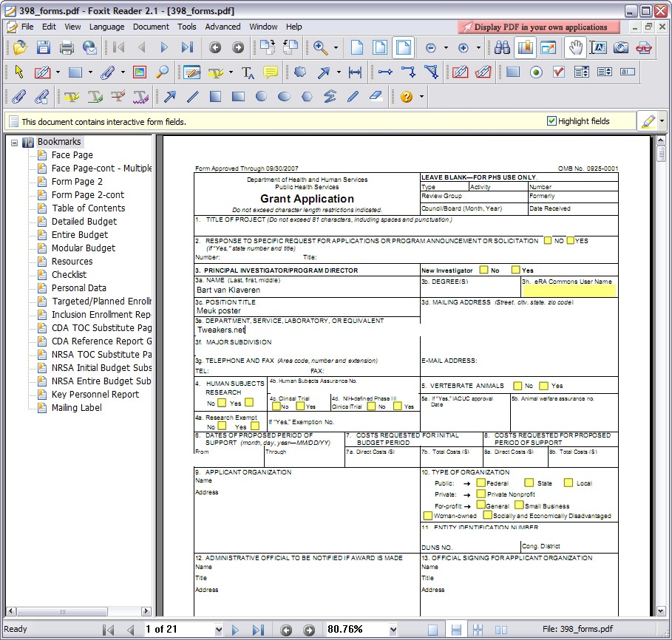The image size is (672, 640).
Task: Select the Eraser tool
Action: click(376, 97)
